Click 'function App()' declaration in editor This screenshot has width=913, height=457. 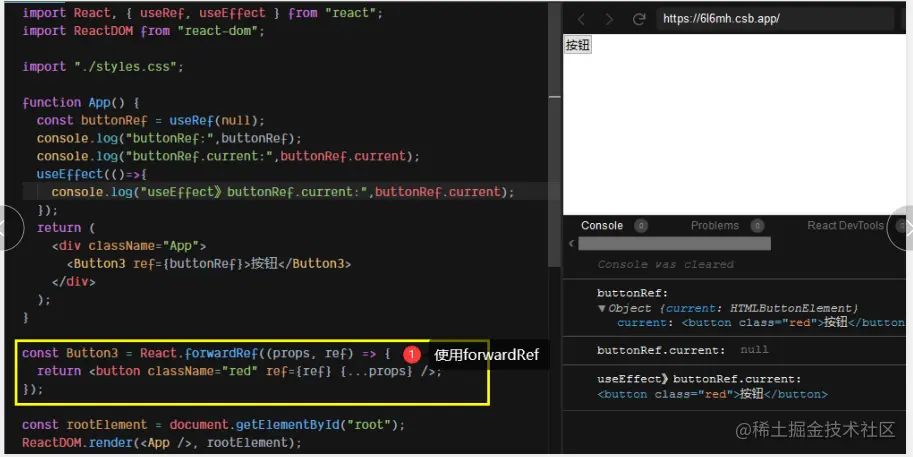[x=73, y=102]
